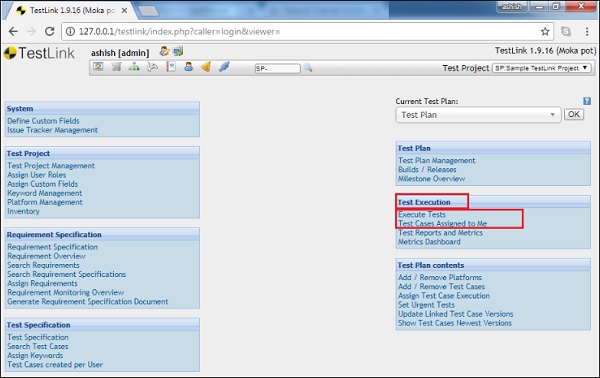Image resolution: width=600 pixels, height=378 pixels.
Task: Open the Test Specification tree icon
Action: pyautogui.click(x=134, y=67)
